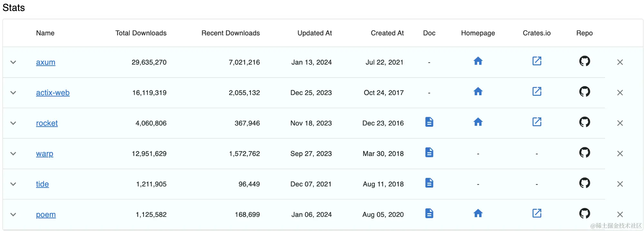
Task: Open poem crates.io external link icon
Action: pos(537,213)
